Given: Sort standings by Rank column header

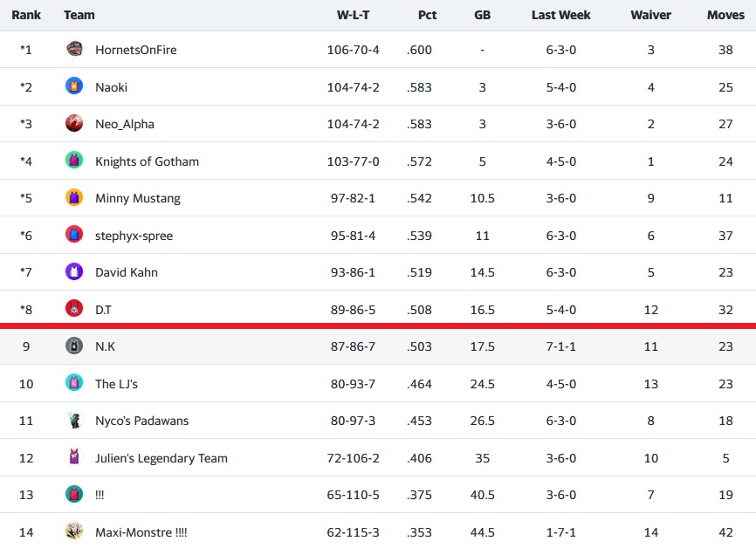Looking at the screenshot, I should [x=26, y=15].
